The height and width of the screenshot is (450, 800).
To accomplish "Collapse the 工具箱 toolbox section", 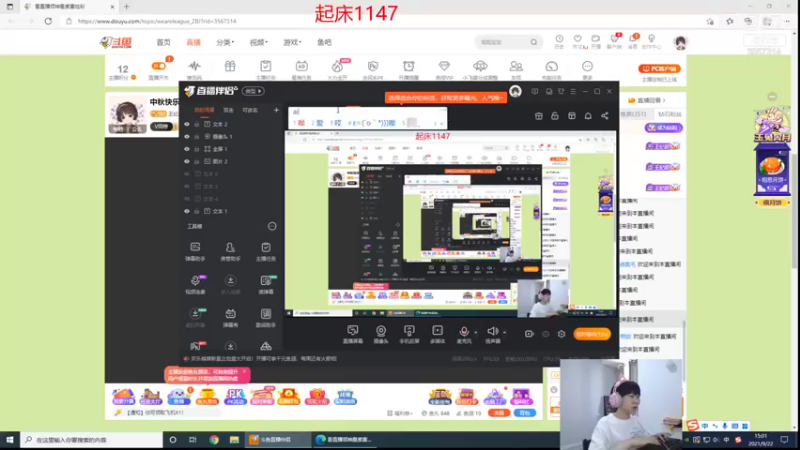I will [272, 226].
